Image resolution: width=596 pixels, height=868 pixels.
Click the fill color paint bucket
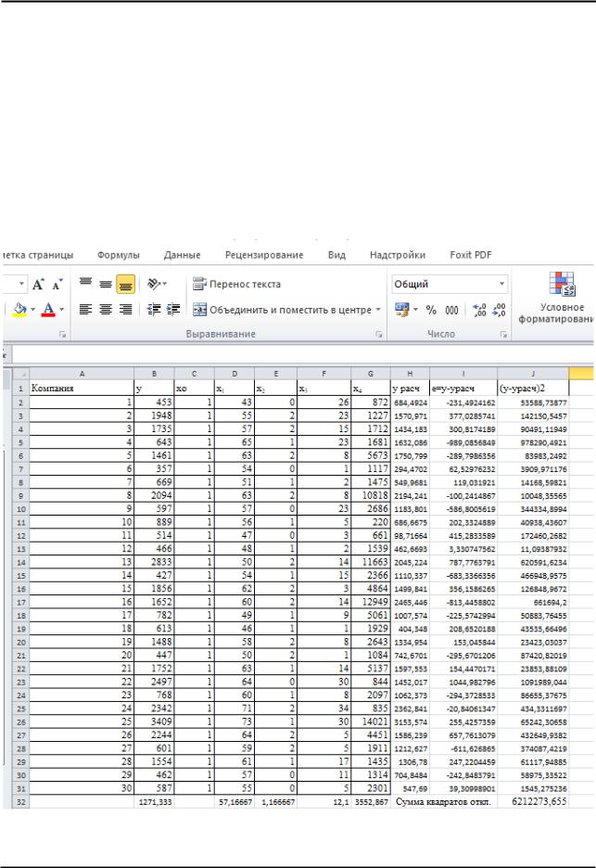[x=19, y=310]
